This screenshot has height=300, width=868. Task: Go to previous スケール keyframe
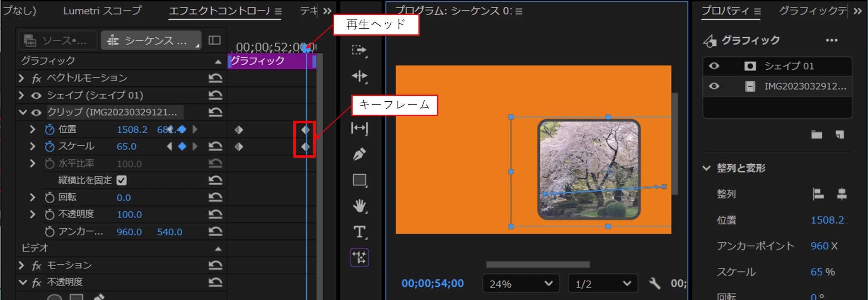169,146
